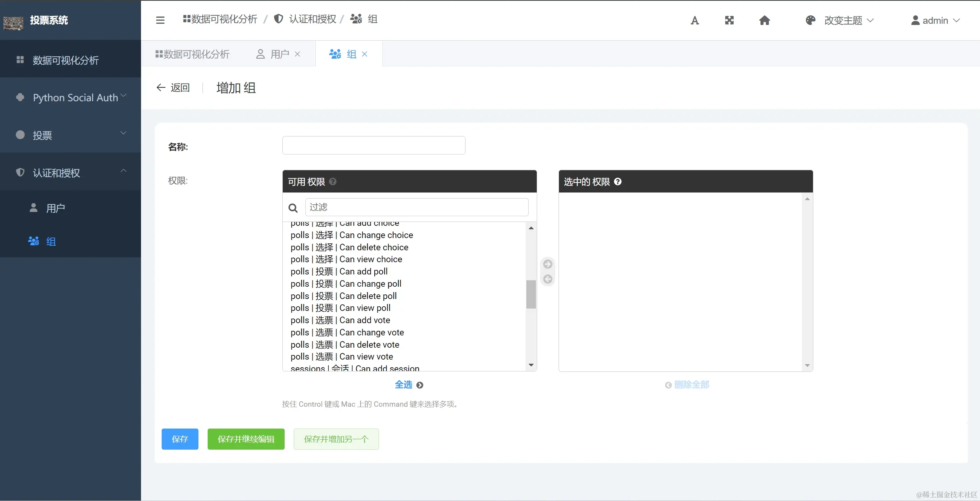Click the filter search magnifier icon
The image size is (980, 501).
pyautogui.click(x=293, y=208)
